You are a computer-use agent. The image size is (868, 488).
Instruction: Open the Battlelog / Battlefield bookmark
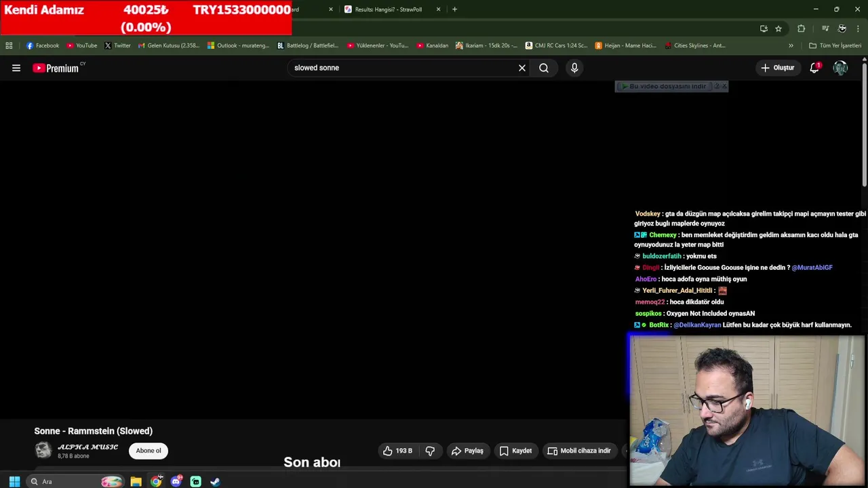pos(307,45)
